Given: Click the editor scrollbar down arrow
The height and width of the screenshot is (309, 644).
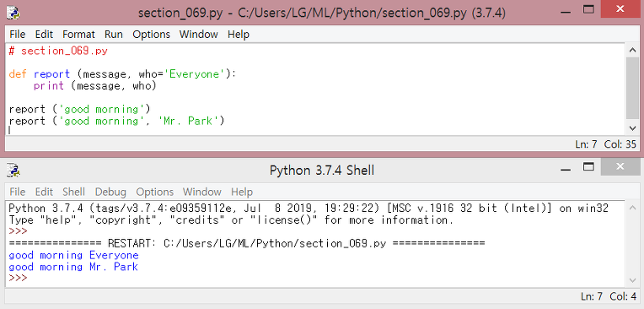Looking at the screenshot, I should (632, 128).
